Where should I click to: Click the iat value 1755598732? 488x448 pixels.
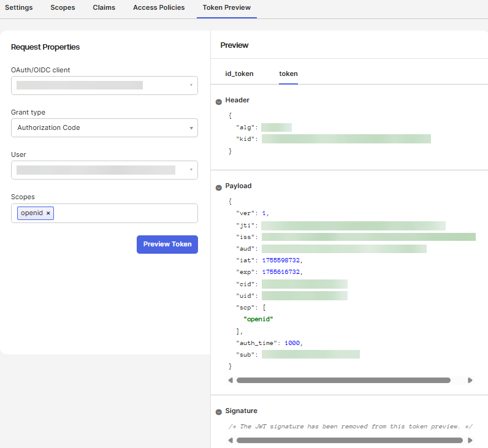pos(281,260)
